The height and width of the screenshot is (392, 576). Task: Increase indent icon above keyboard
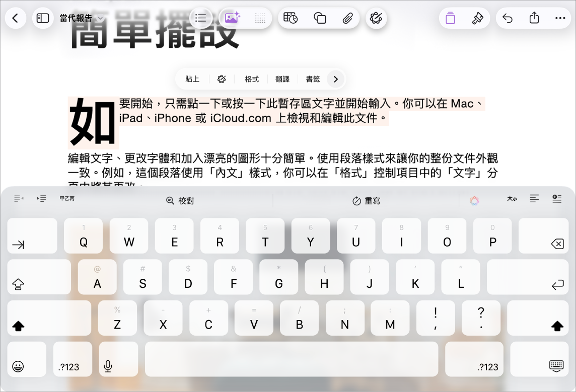(x=41, y=199)
